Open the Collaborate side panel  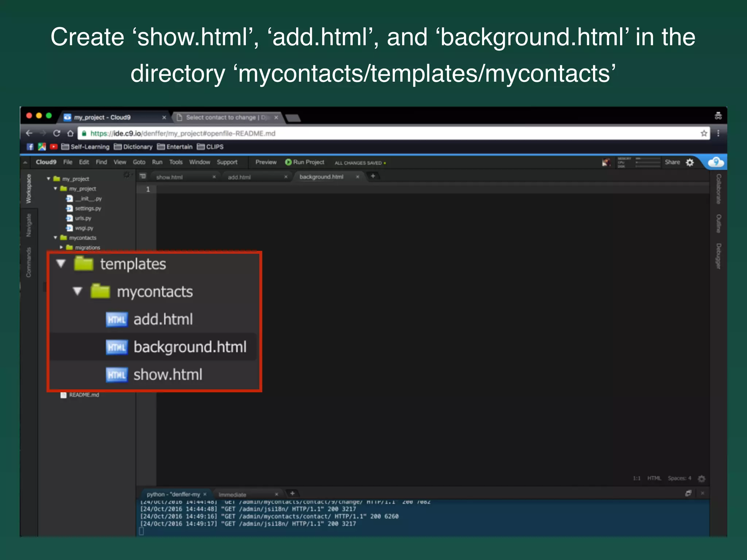[x=718, y=189]
